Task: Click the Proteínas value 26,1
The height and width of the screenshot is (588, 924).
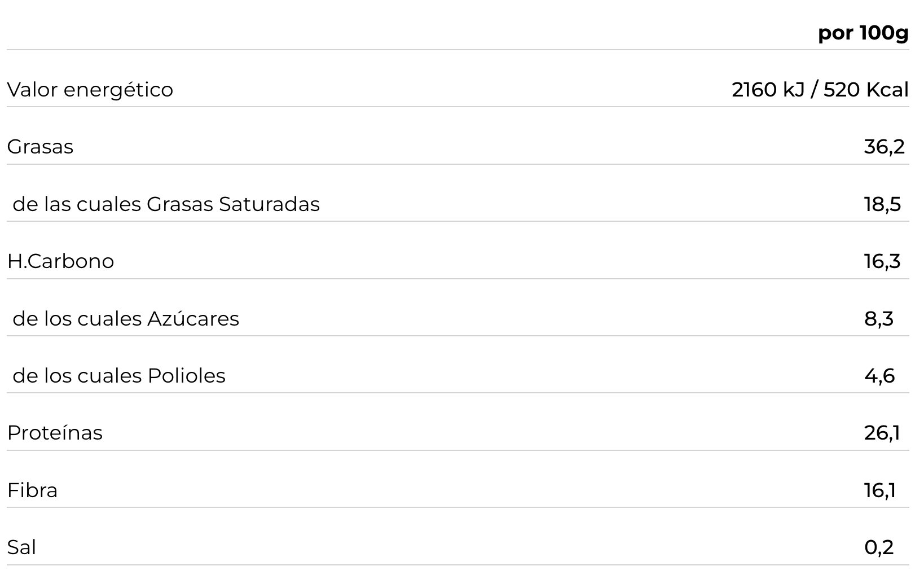Action: pyautogui.click(x=882, y=433)
